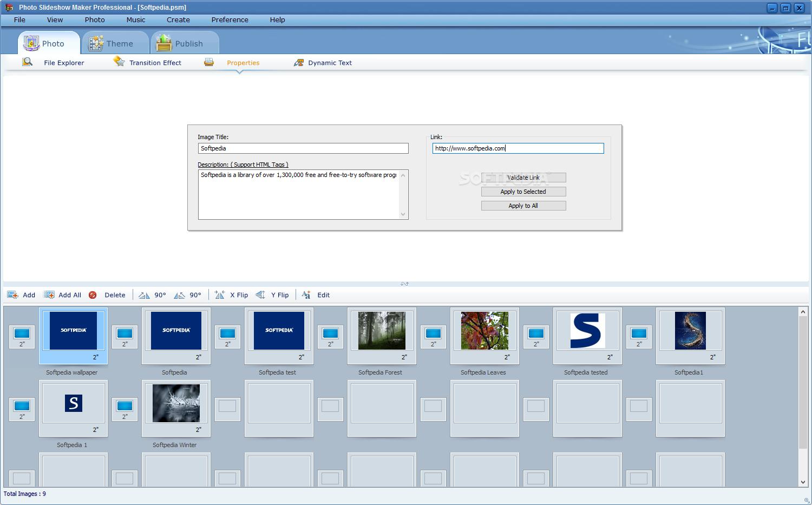Click transition icon before Softpedia Leaves

click(x=434, y=337)
